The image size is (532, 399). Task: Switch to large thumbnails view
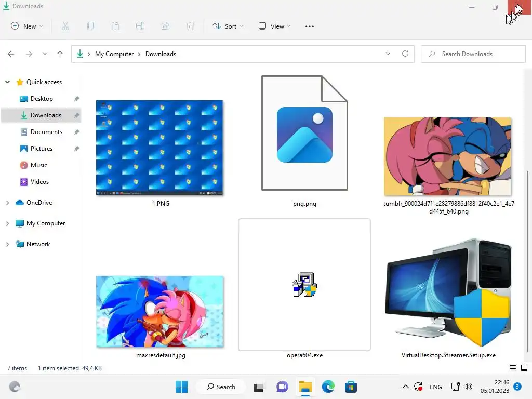[524, 368]
